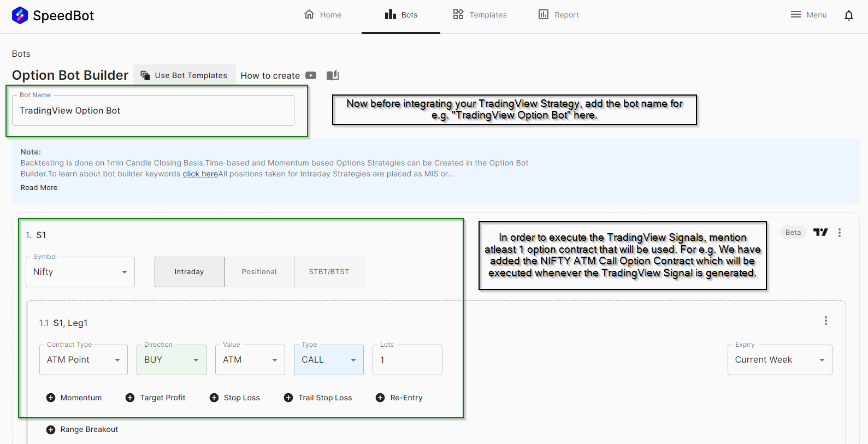Open the hamburger Menu
Screen dimensions: 868x444
808,15
